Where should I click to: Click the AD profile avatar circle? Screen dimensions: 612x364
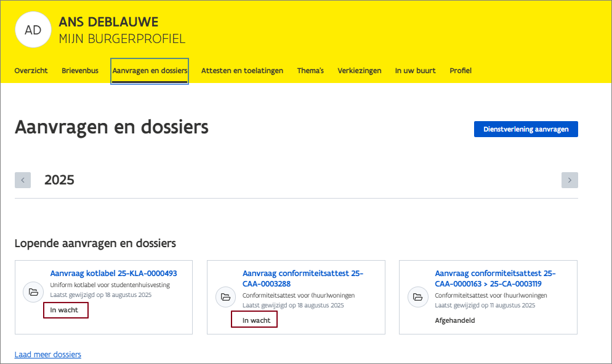coord(33,30)
